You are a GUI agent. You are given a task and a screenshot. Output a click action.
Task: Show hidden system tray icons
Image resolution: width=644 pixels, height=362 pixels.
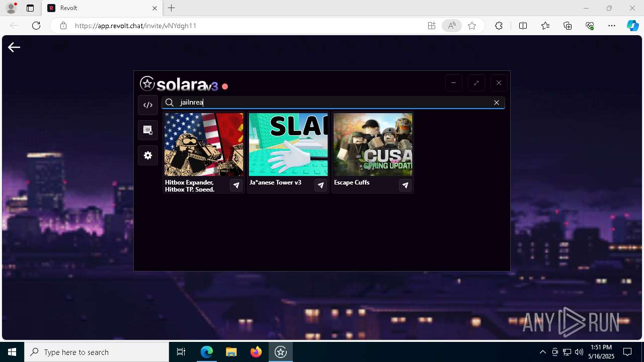point(542,352)
